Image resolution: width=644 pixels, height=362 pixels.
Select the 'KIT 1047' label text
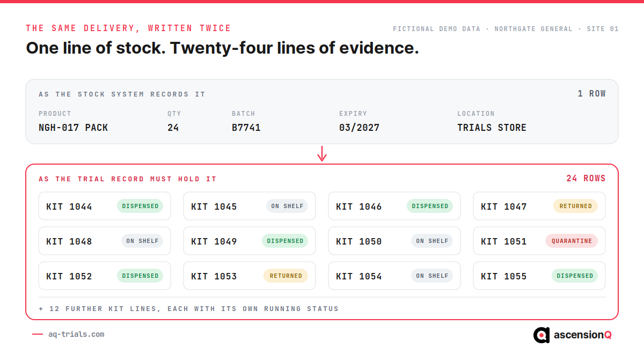[x=504, y=206]
